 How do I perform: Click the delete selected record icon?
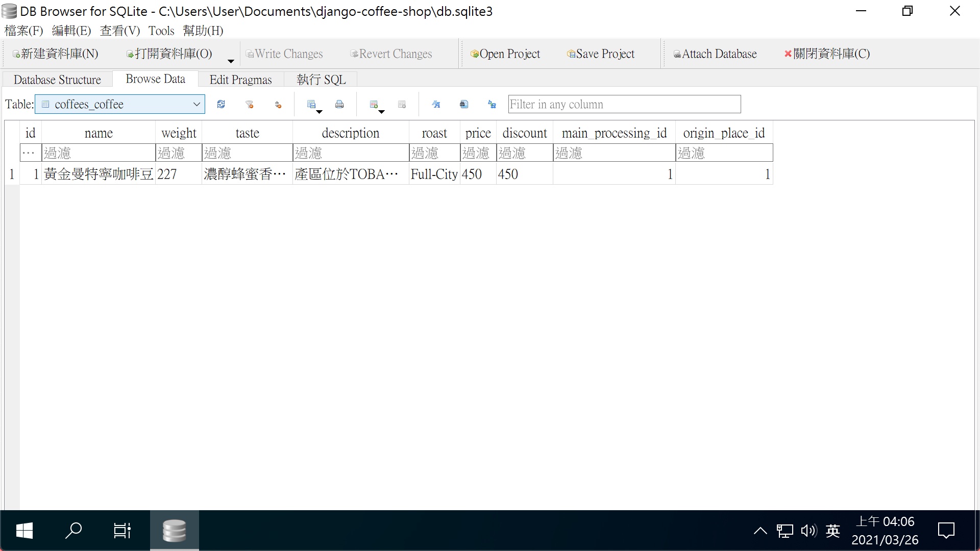coord(401,104)
